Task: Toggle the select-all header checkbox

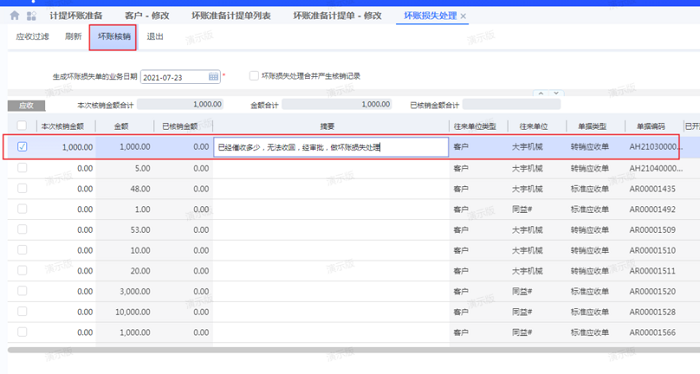Action: pos(21,126)
